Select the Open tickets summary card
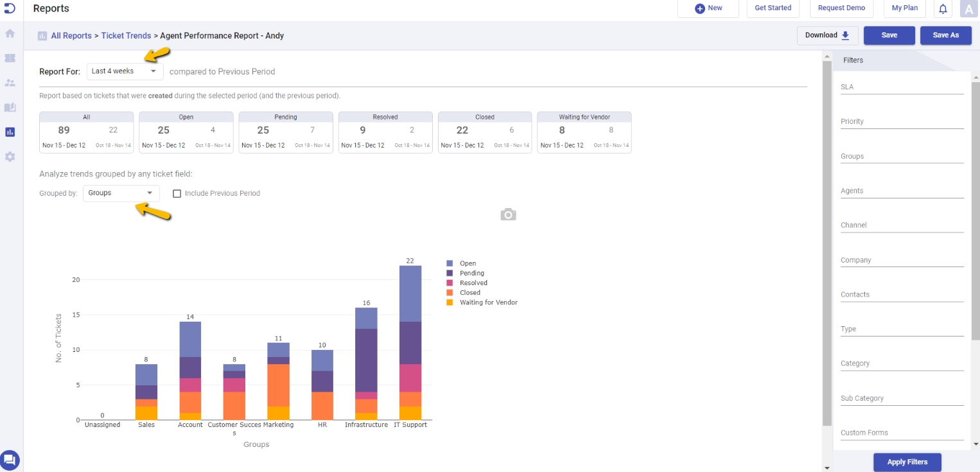 [x=186, y=132]
